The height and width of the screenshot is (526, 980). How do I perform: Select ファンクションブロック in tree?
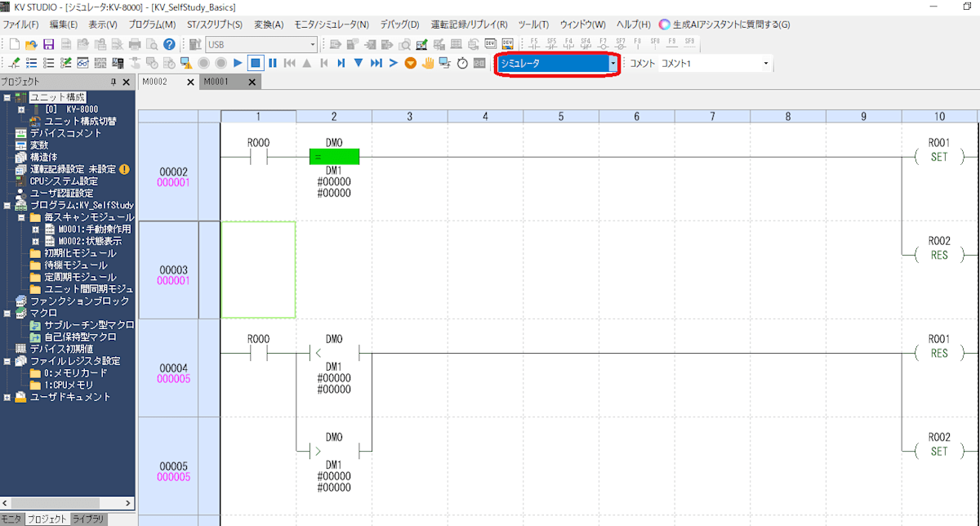pyautogui.click(x=80, y=301)
